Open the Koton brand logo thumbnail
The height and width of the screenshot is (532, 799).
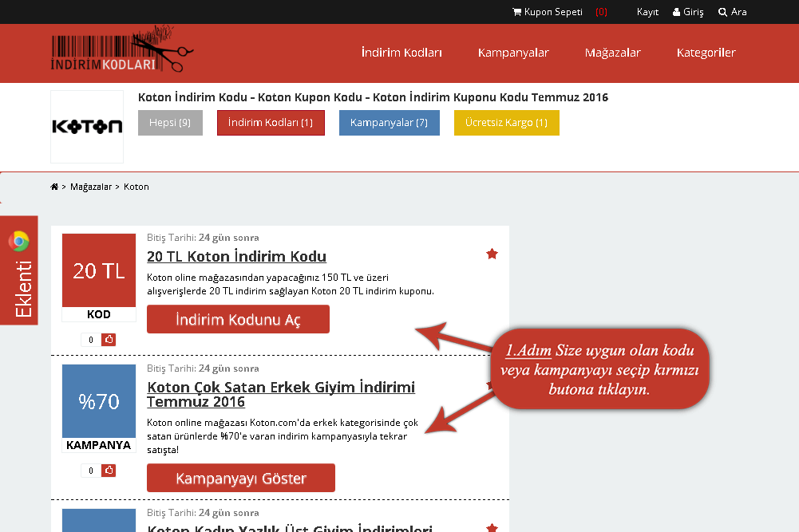(x=87, y=127)
